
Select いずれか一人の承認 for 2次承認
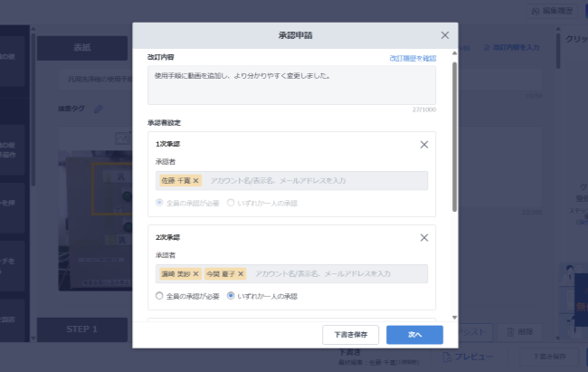coord(231,296)
